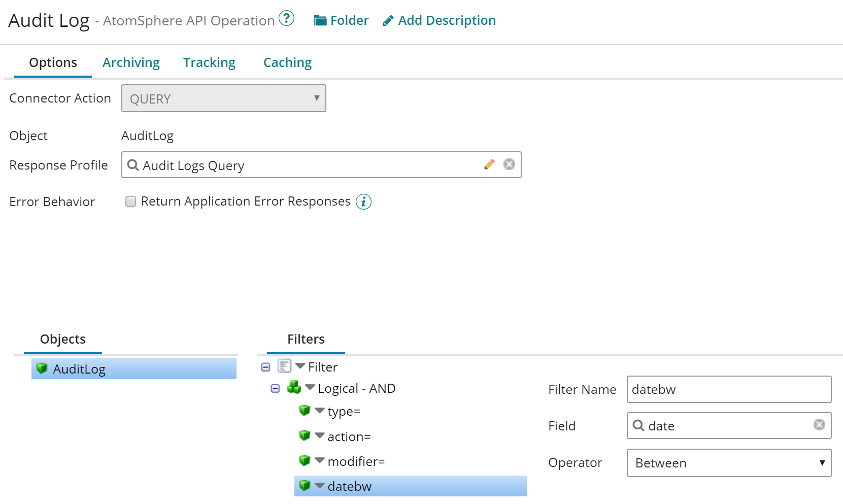Collapse the Filter tree using the minus icon

[265, 367]
